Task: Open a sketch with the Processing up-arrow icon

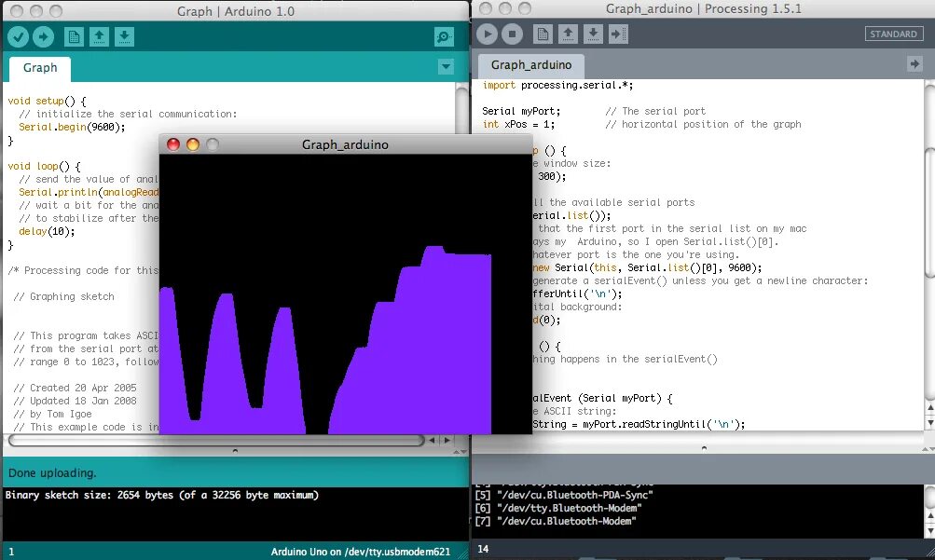Action: tap(568, 34)
